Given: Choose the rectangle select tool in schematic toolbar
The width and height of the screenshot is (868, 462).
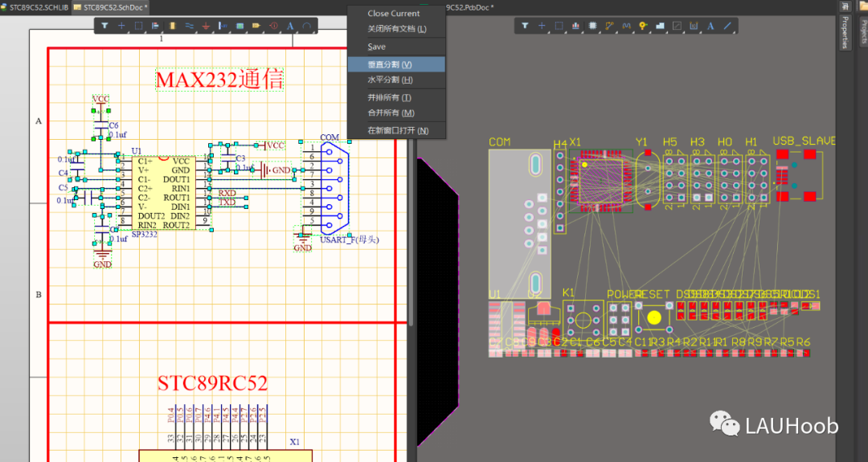Looking at the screenshot, I should point(138,26).
